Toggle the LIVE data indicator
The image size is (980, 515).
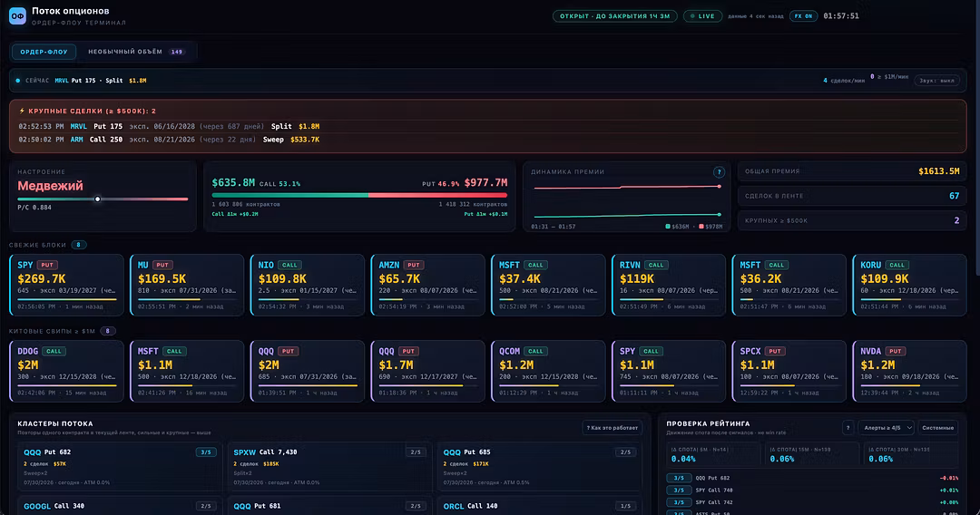click(702, 16)
